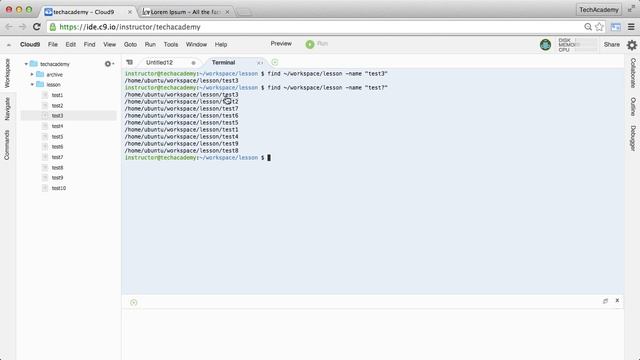Screen dimensions: 640x360
Task: Open the File menu
Action: 53,44
